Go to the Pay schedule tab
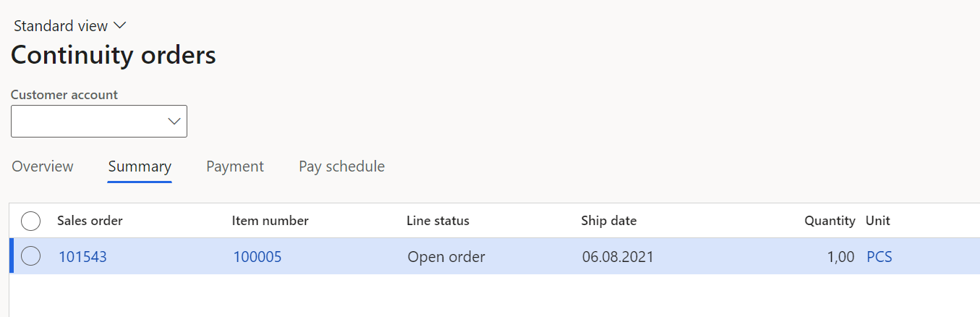Image resolution: width=980 pixels, height=317 pixels. pos(341,166)
